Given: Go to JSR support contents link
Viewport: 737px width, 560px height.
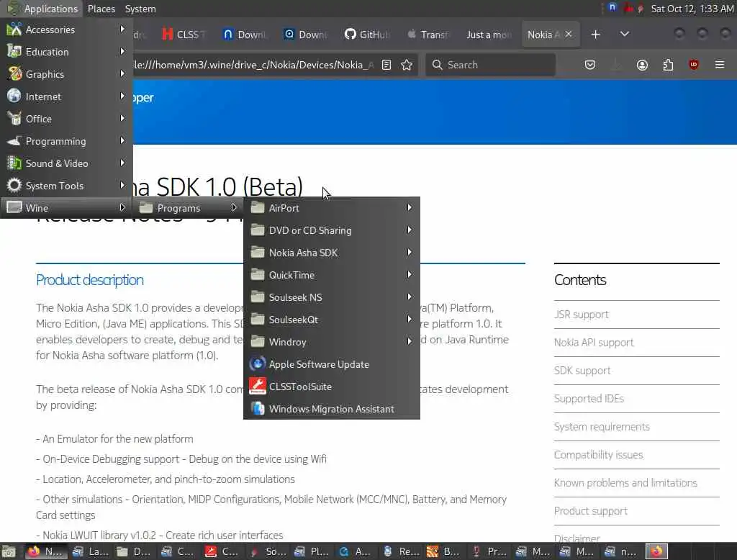Looking at the screenshot, I should [581, 315].
